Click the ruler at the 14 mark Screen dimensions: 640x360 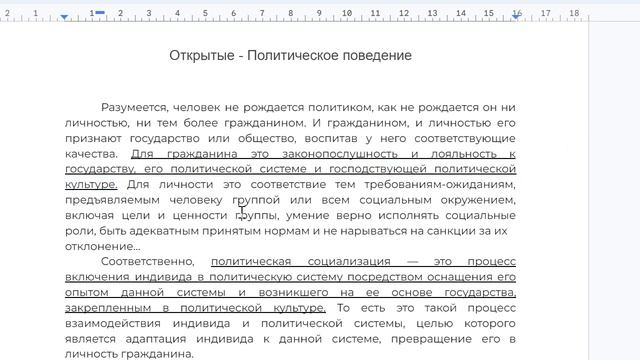(x=461, y=13)
